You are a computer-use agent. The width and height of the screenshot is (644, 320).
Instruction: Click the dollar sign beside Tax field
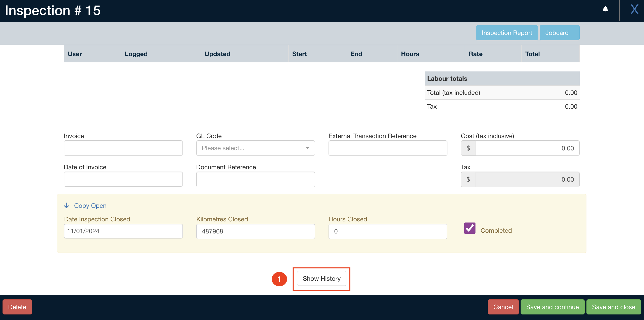click(468, 179)
